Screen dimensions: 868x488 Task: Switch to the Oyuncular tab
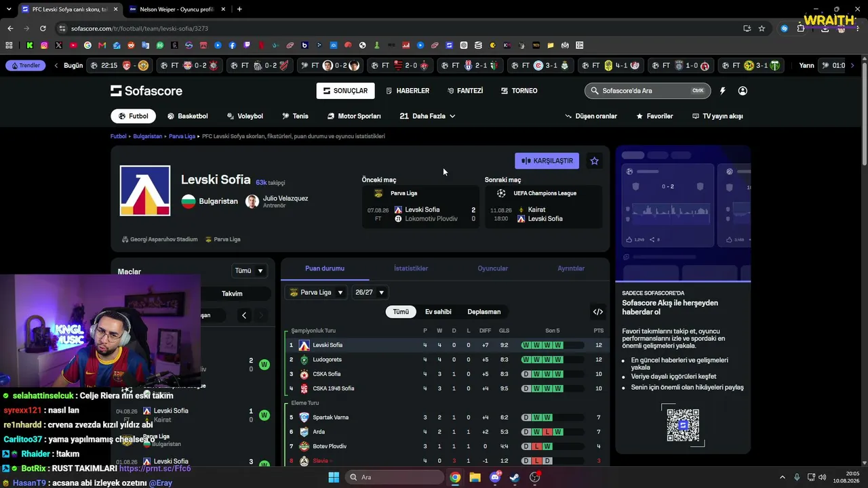tap(493, 268)
